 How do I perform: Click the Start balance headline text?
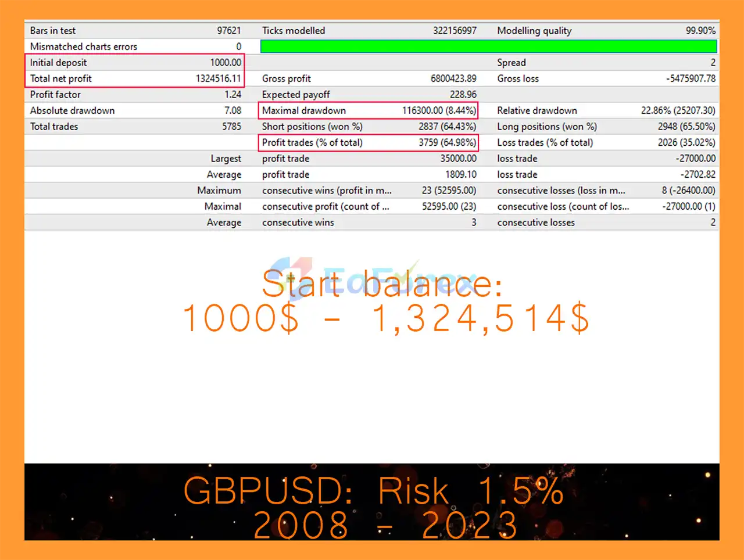382,285
